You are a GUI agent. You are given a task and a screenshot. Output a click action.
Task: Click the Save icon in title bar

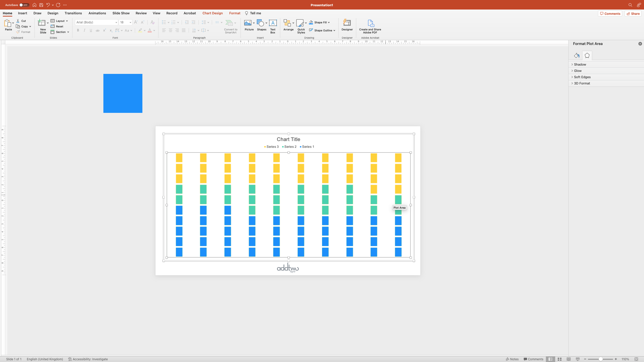click(41, 5)
